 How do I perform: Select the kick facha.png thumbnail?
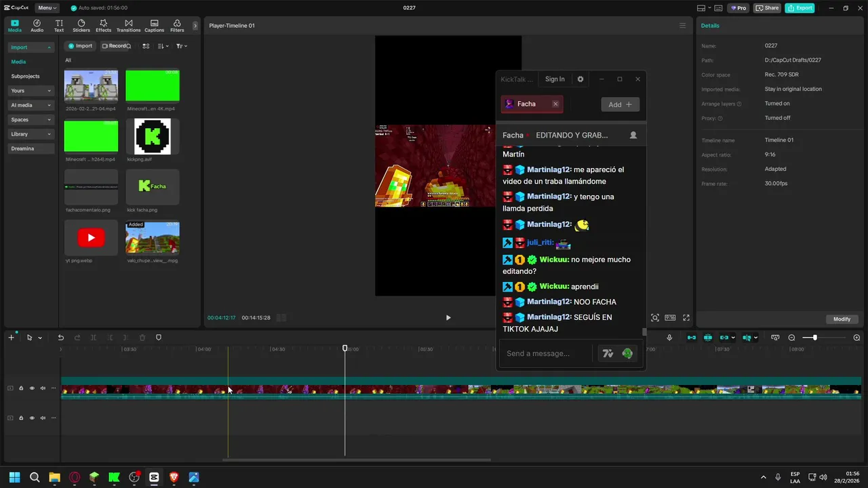tap(153, 187)
